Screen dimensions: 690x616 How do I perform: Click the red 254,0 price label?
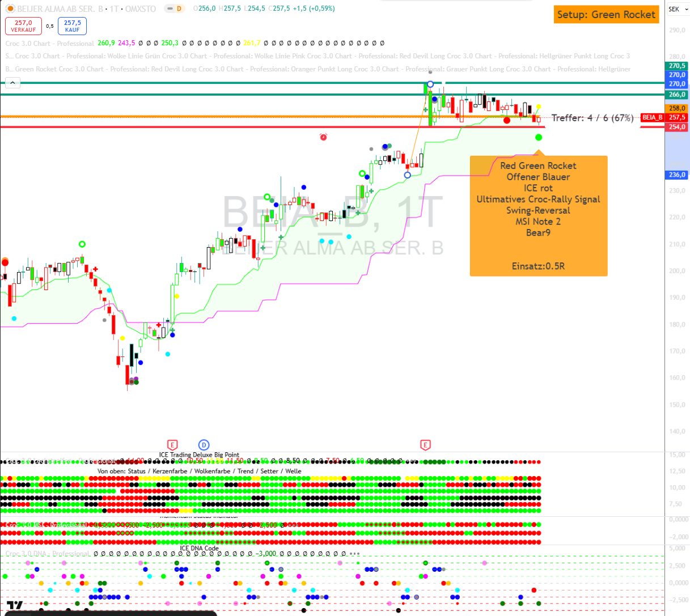click(x=677, y=127)
